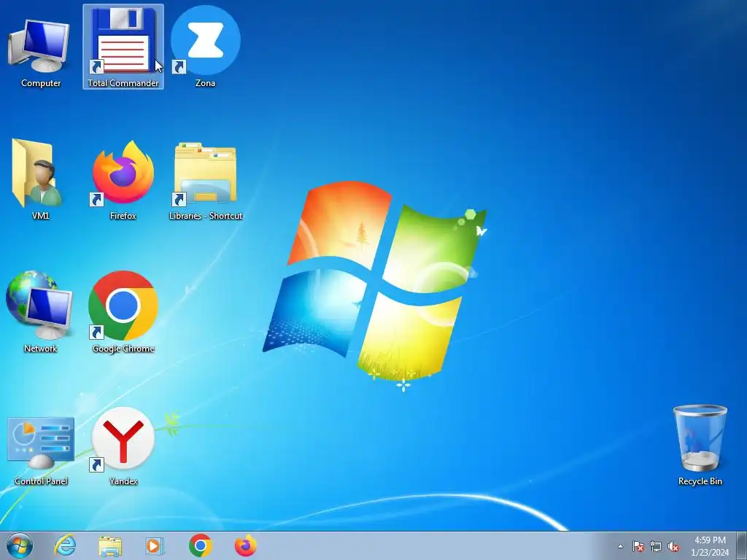Click the 'Recycle Bin' label text
Image resolution: width=747 pixels, height=560 pixels.
coord(700,481)
